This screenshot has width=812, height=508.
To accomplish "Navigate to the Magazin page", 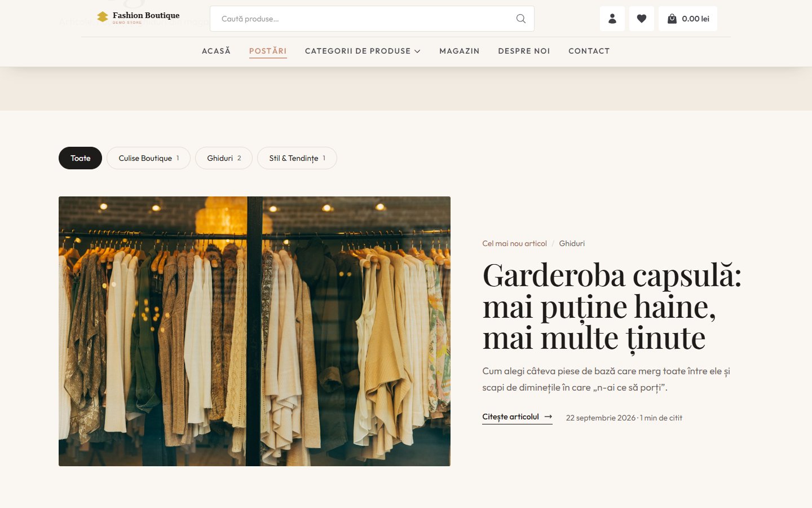I will coord(460,51).
